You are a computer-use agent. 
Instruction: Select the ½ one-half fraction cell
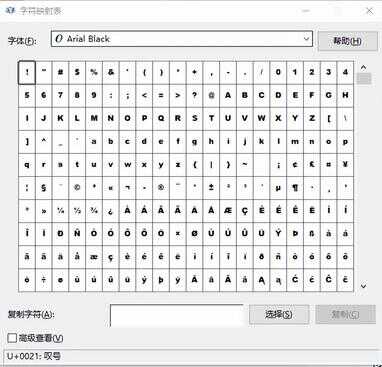tap(77, 211)
